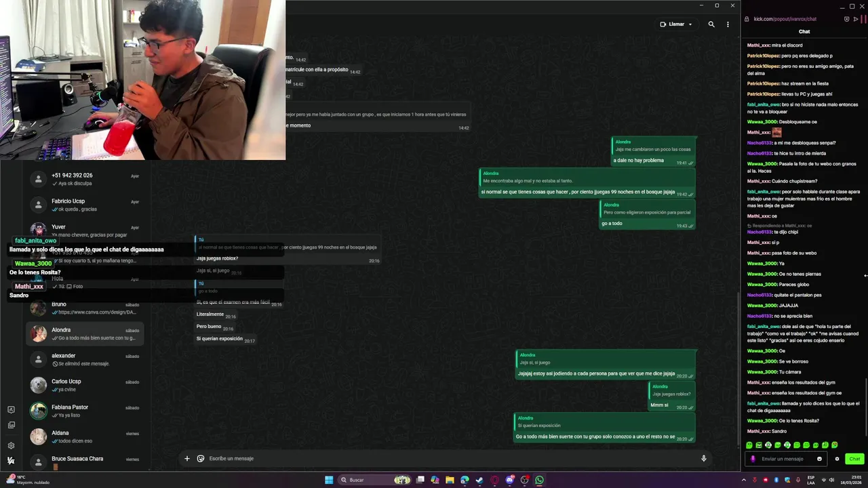Open the Windows Start menu
The image size is (868, 488).
pos(329,480)
